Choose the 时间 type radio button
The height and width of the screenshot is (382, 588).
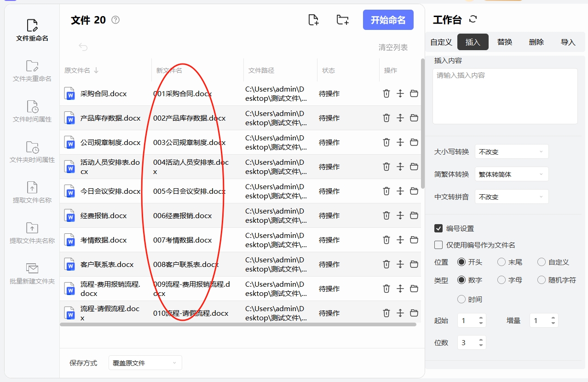click(x=461, y=299)
